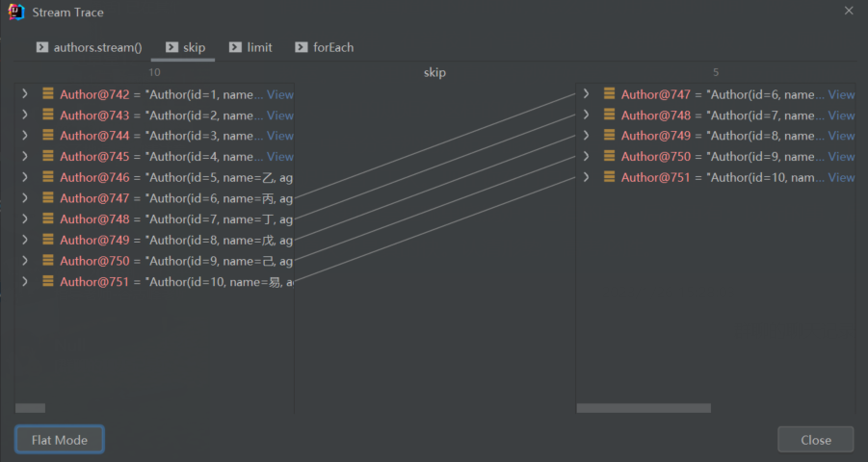Image resolution: width=868 pixels, height=462 pixels.
Task: Click the object icon beside Author@745 in left list
Action: [47, 157]
